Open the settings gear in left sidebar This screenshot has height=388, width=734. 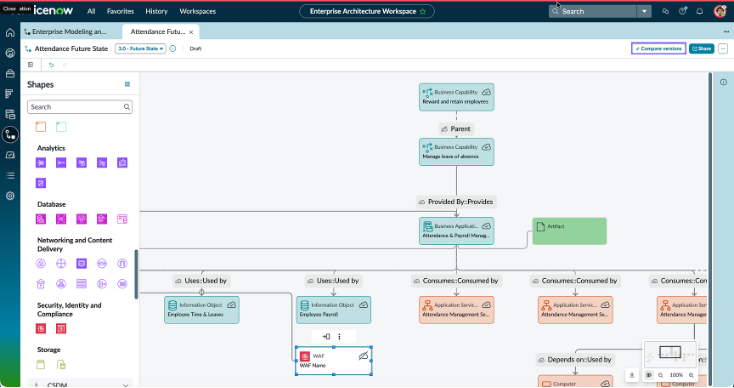tap(10, 196)
